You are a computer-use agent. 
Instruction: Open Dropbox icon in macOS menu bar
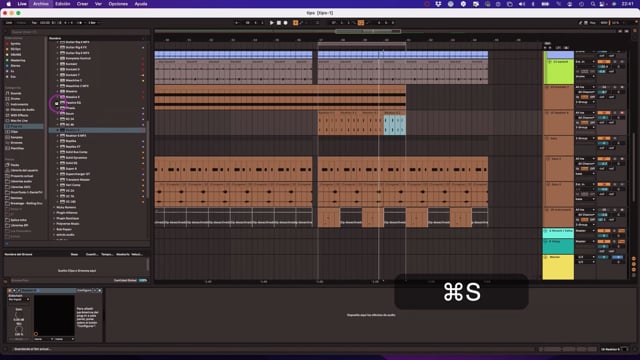click(438, 4)
